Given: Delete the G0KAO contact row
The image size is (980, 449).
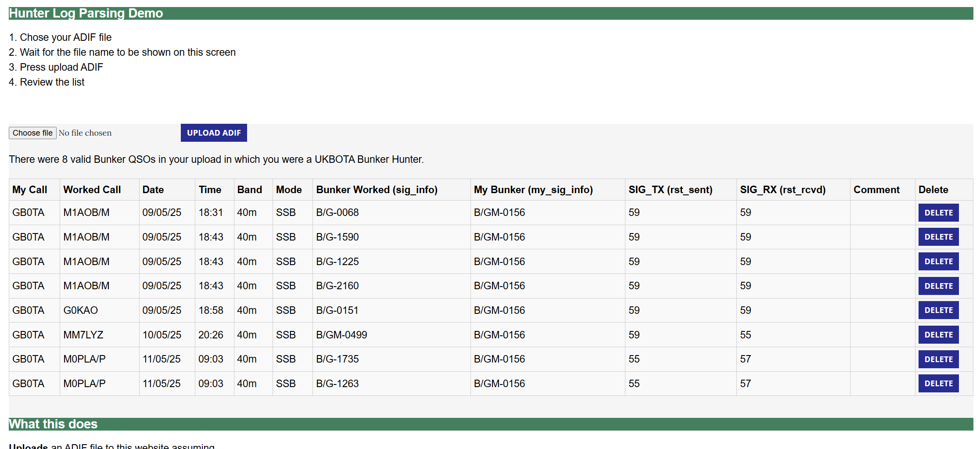Looking at the screenshot, I should point(938,310).
